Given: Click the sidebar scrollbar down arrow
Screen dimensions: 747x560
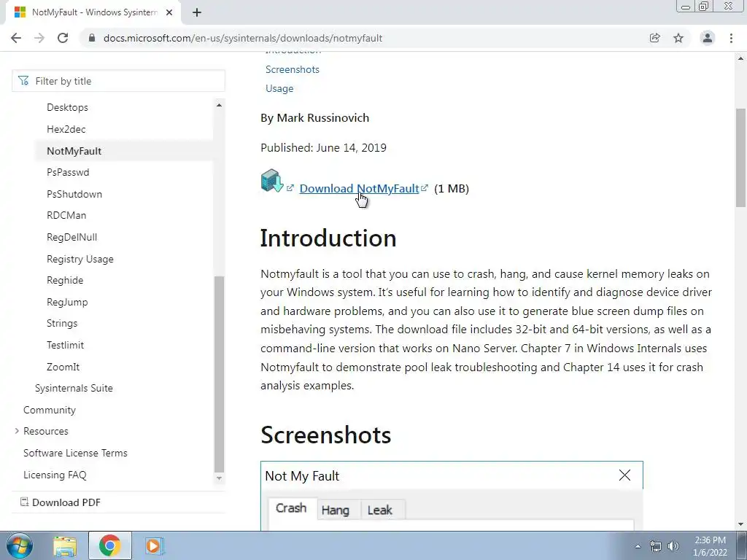Looking at the screenshot, I should 219,478.
